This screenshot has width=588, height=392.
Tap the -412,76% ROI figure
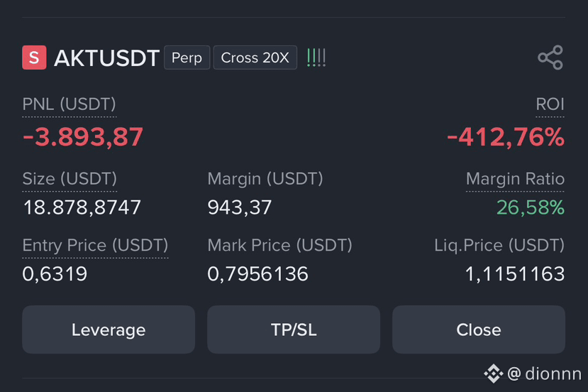[x=506, y=136]
